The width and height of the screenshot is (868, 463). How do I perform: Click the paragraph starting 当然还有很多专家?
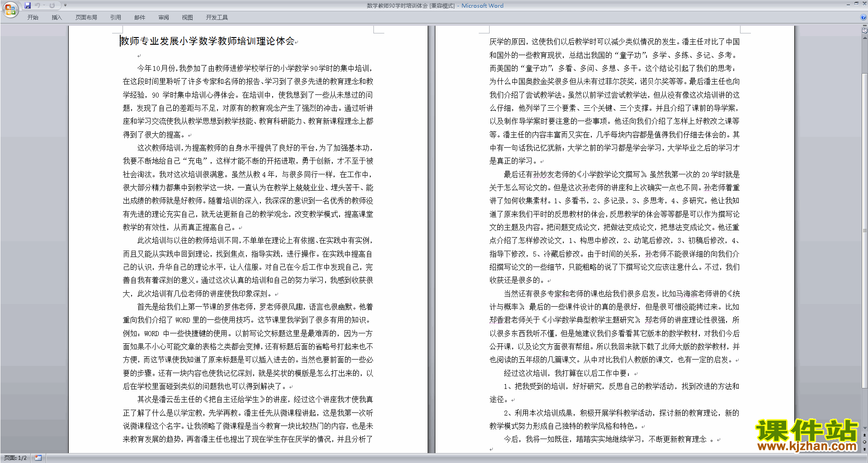615,327
